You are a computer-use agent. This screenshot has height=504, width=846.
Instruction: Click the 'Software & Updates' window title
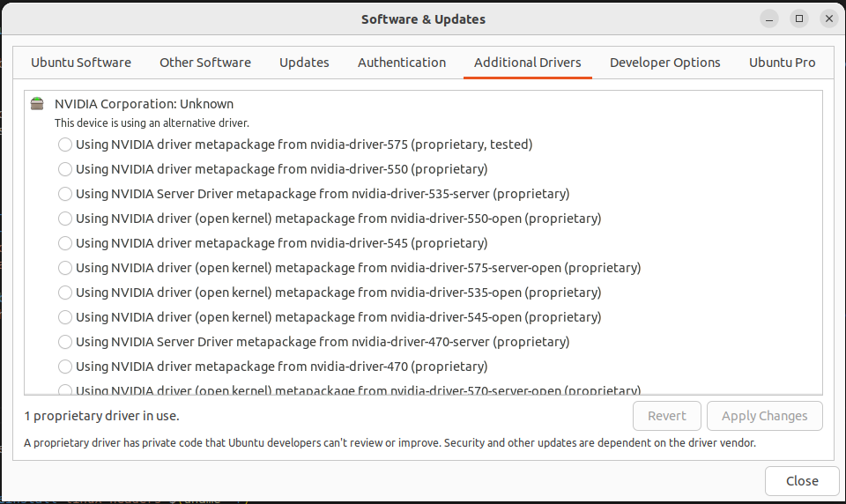pyautogui.click(x=424, y=19)
